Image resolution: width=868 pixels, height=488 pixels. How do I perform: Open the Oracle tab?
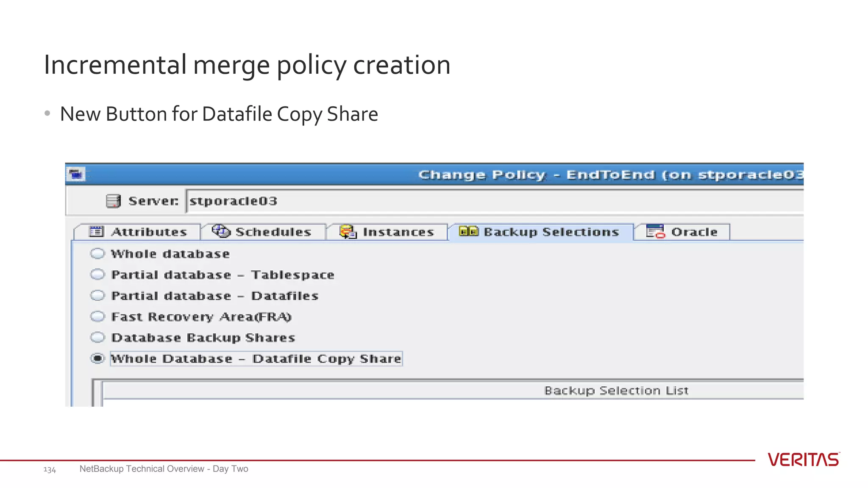(x=682, y=232)
